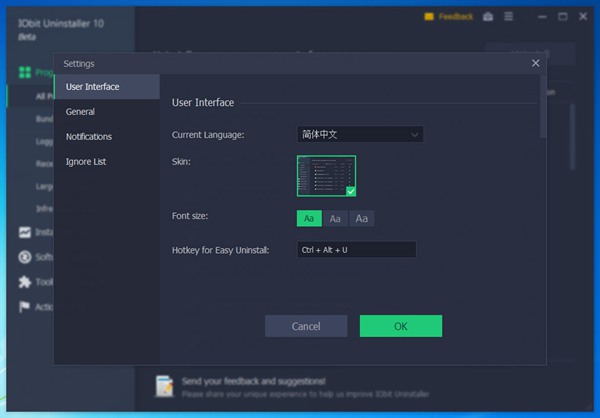The width and height of the screenshot is (600, 418).
Task: Cancel the Settings dialog
Action: [306, 326]
